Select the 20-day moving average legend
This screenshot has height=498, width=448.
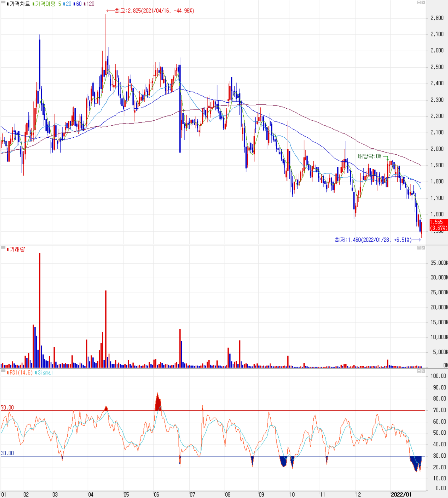[67, 4]
